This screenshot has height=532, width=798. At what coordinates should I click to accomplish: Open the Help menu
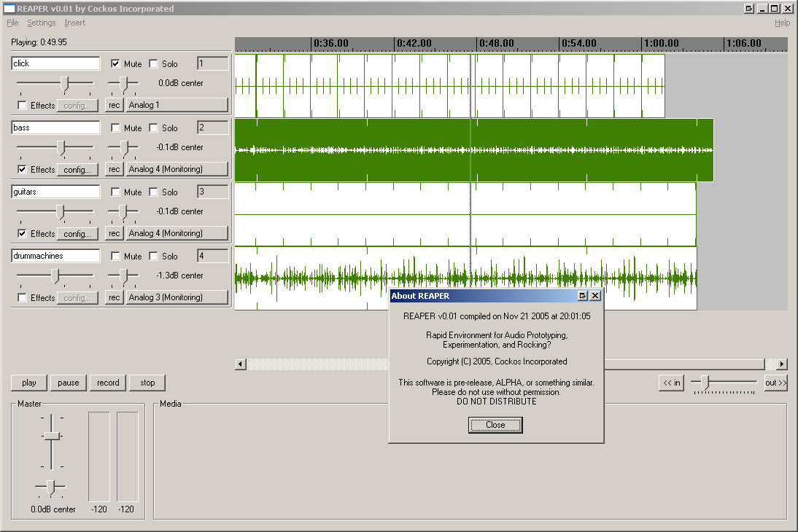coord(782,23)
